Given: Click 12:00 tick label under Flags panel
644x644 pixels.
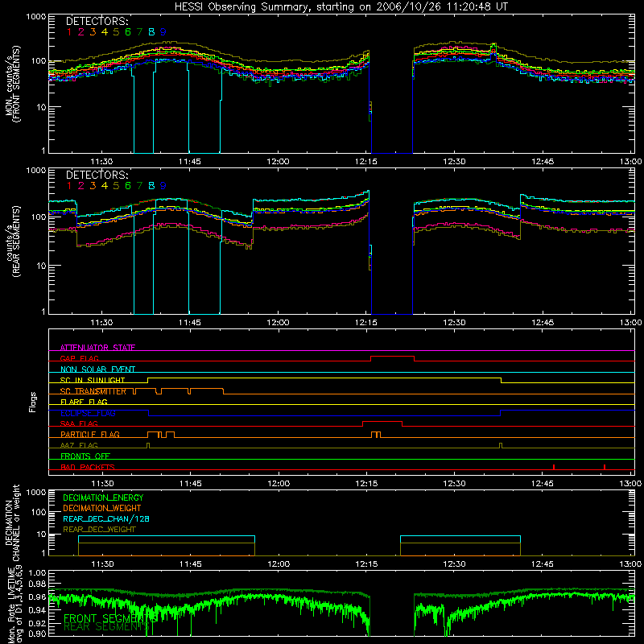Looking at the screenshot, I should click(x=278, y=484).
